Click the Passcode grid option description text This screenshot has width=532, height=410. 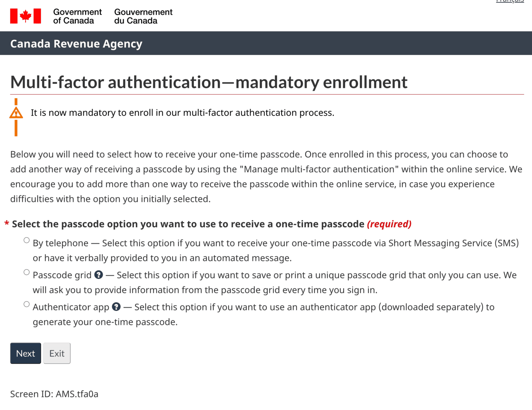(x=274, y=282)
